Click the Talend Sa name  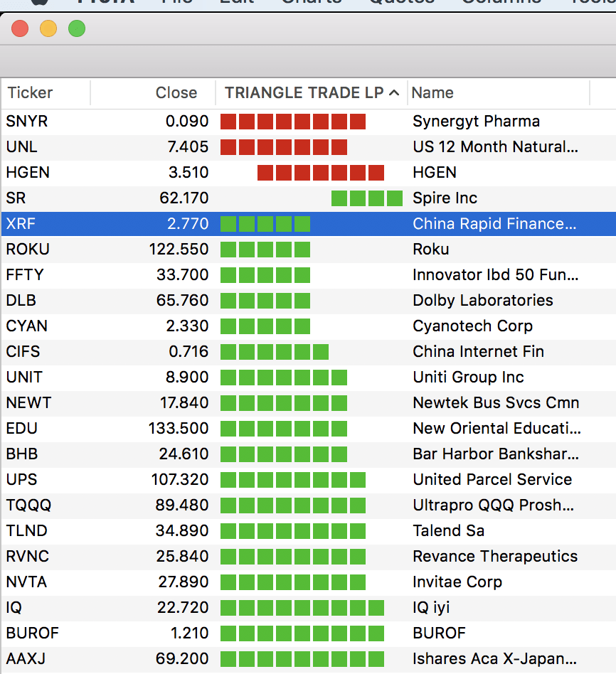(449, 531)
